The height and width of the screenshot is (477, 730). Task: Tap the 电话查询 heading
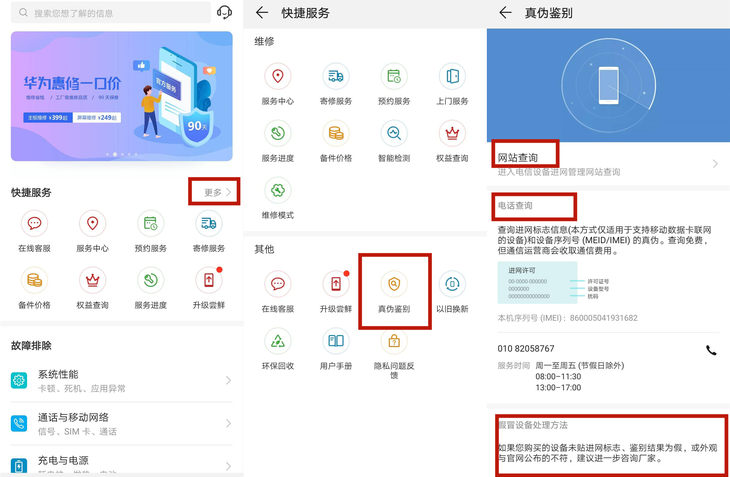pyautogui.click(x=515, y=205)
